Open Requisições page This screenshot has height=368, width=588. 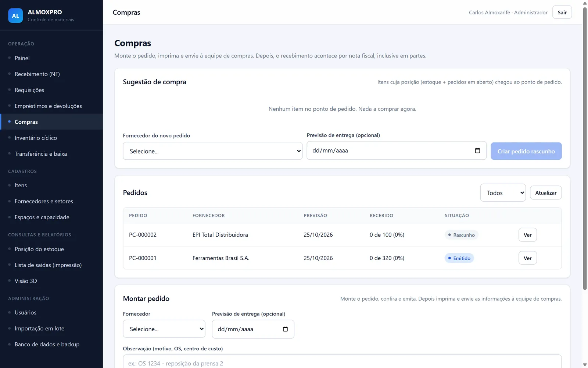[51, 90]
